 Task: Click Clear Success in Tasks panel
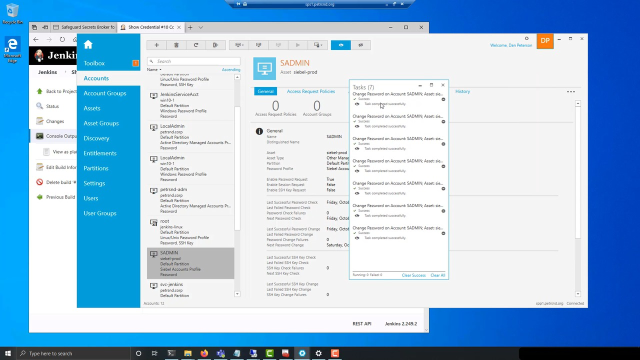click(413, 275)
